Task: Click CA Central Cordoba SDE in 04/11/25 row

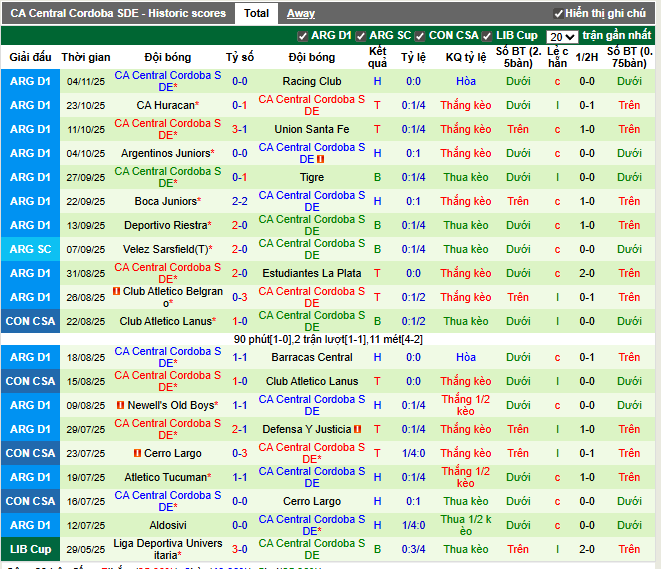Action: 168,81
